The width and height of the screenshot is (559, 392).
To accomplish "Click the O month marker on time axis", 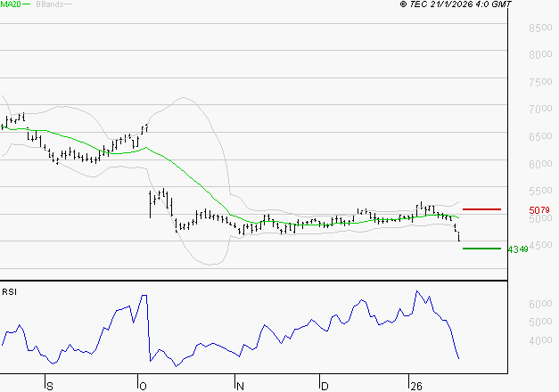I will click(x=141, y=386).
